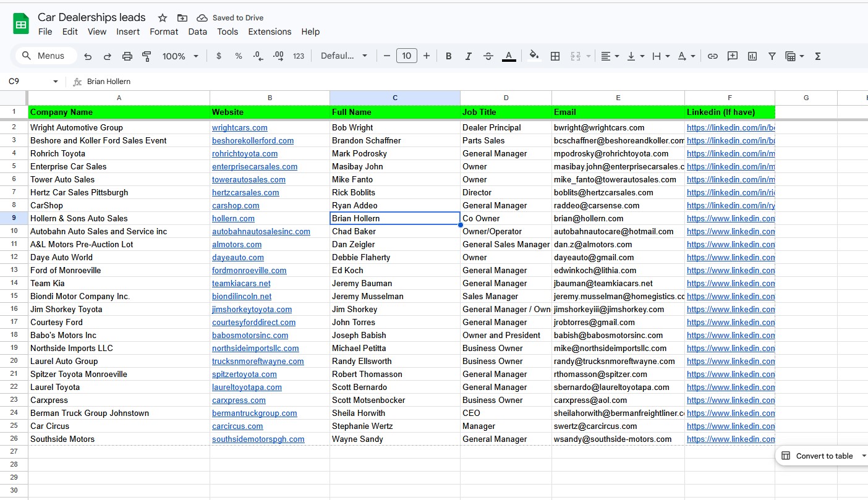The image size is (868, 500).
Task: Open LinkedIn link in Wright Automotive row
Action: point(731,128)
